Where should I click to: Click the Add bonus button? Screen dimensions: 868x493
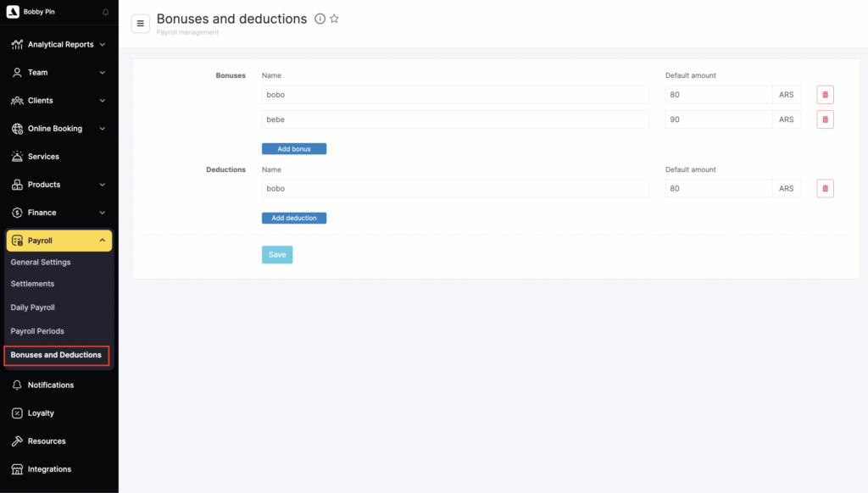click(293, 149)
